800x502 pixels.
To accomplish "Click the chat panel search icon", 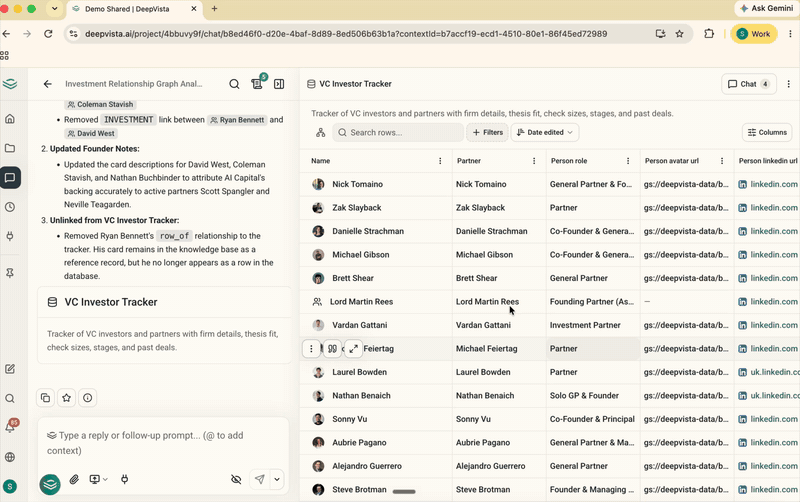I will [x=234, y=84].
